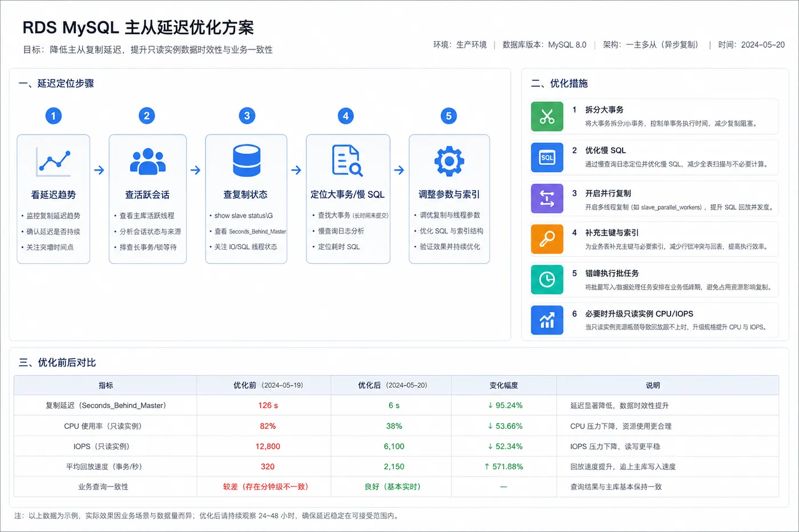Click the "↓ 52.34%" change cell
This screenshot has height=532, width=799.
(x=505, y=446)
